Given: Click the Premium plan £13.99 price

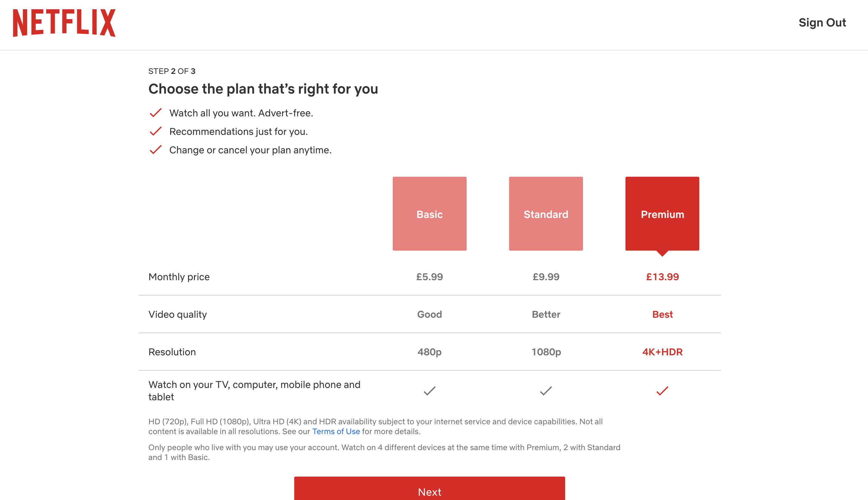Looking at the screenshot, I should (x=662, y=277).
